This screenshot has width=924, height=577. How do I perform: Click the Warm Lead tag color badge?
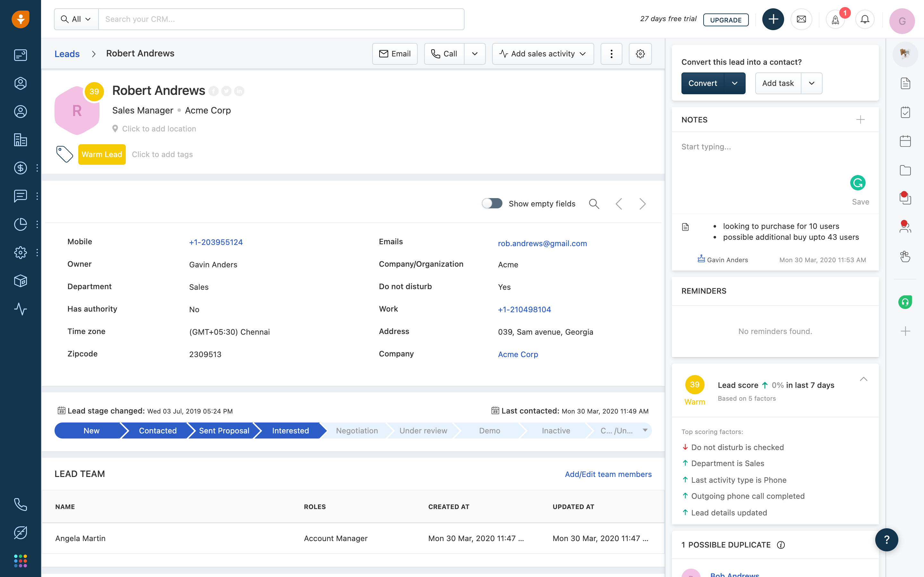(x=101, y=154)
